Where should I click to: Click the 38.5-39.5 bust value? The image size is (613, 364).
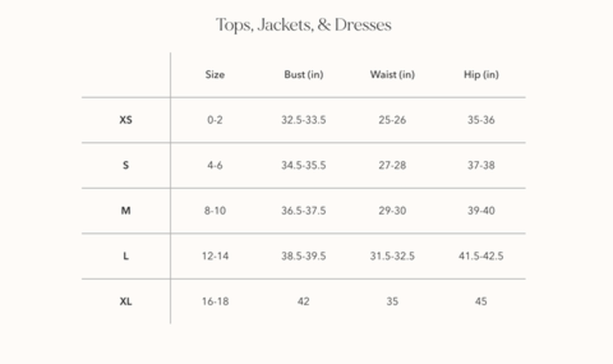[x=304, y=256]
